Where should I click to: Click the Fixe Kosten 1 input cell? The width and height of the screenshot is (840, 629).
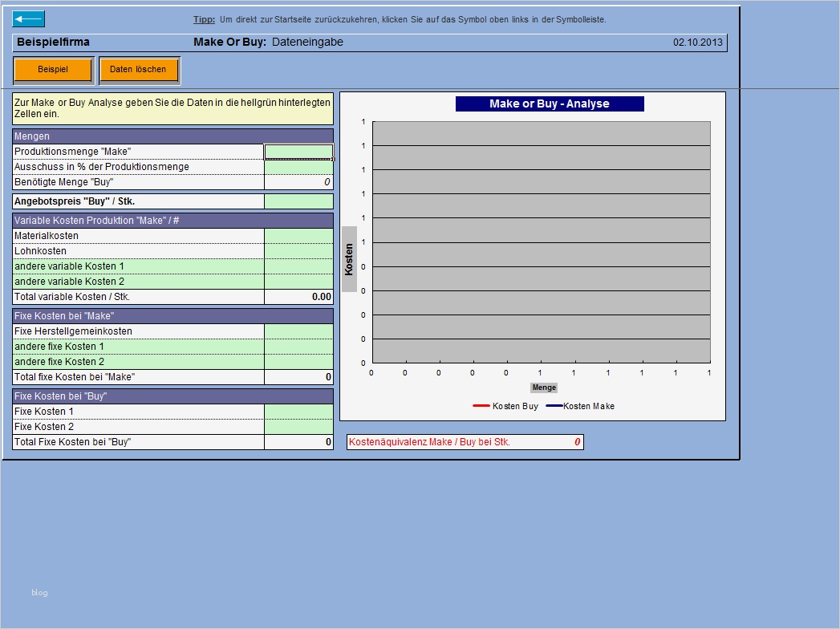[x=298, y=411]
